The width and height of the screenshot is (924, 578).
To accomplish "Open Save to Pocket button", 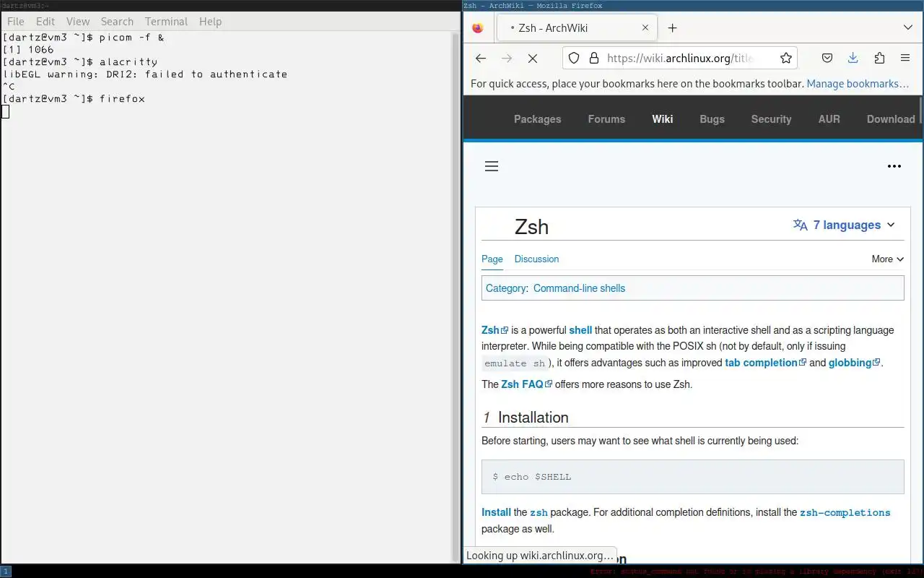I will (x=827, y=58).
